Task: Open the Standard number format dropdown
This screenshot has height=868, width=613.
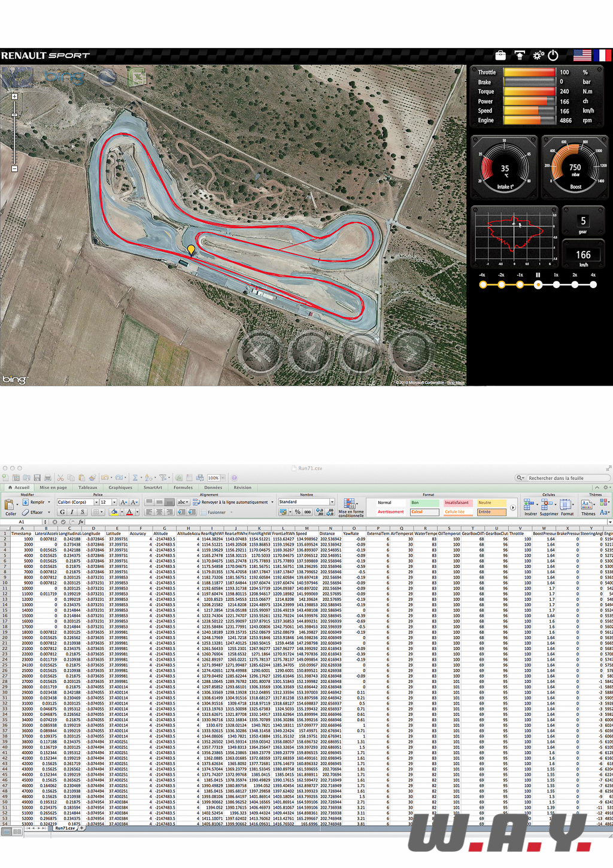Action: click(x=332, y=502)
